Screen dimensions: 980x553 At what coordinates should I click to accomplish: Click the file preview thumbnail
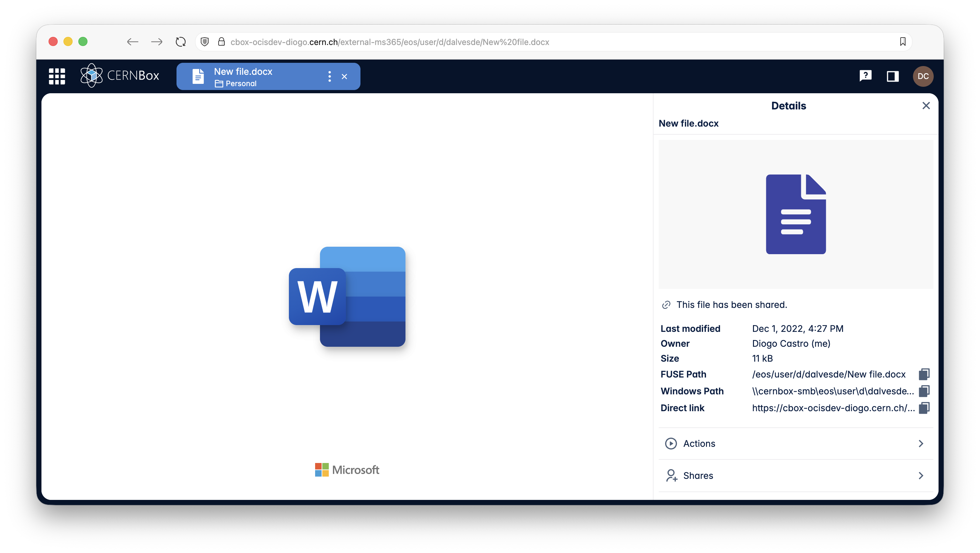click(x=795, y=214)
